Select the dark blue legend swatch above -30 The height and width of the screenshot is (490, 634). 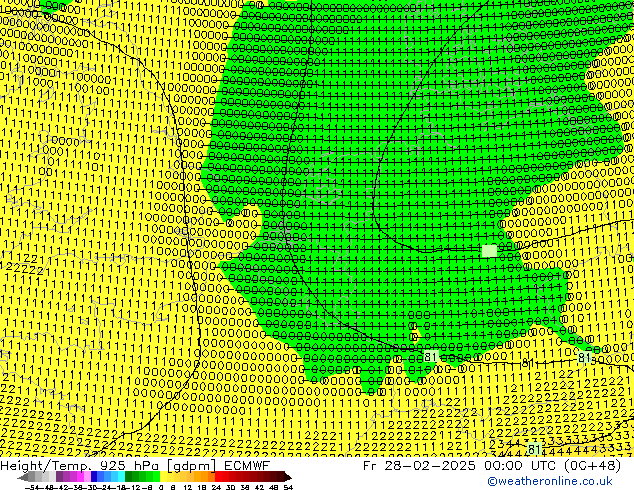pyautogui.click(x=94, y=477)
